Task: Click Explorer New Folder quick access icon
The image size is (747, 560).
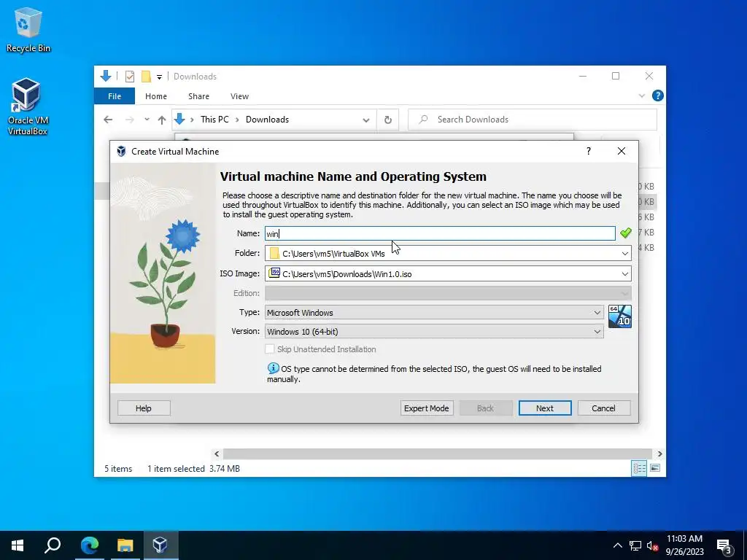Action: coord(146,76)
